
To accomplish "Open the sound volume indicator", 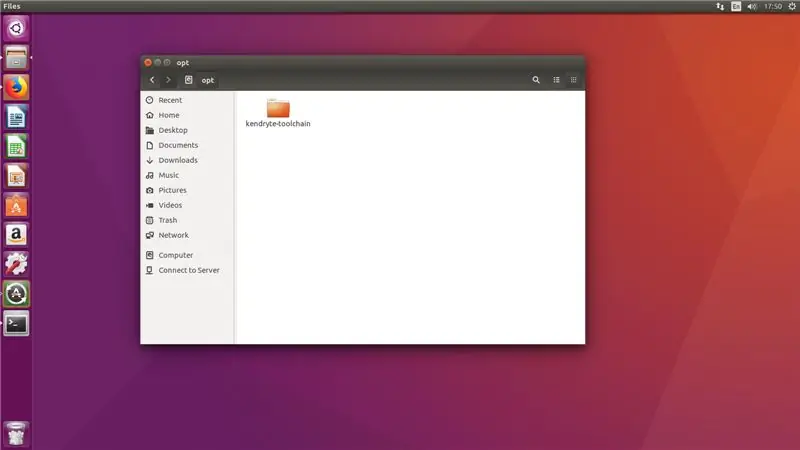I will 752,7.
